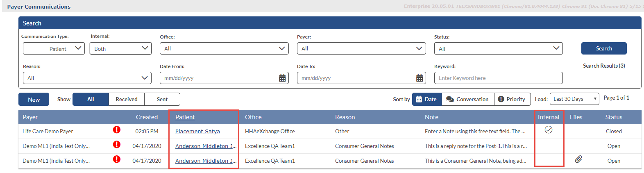Open calendar picker for Date From

[x=282, y=78]
